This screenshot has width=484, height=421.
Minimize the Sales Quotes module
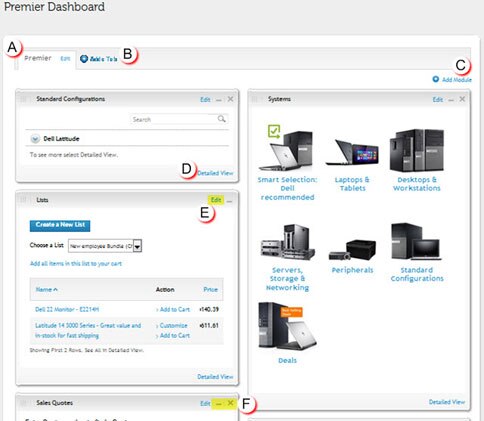219,404
